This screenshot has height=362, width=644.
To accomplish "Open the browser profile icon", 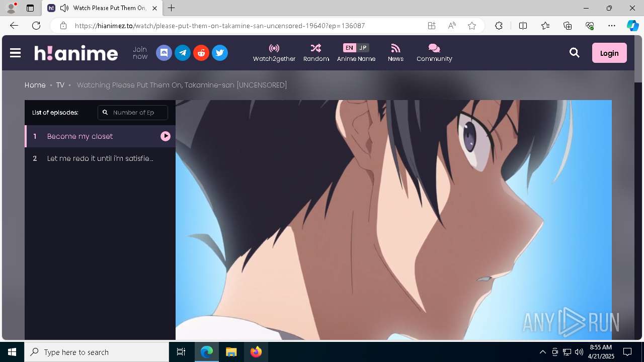I will point(11,8).
